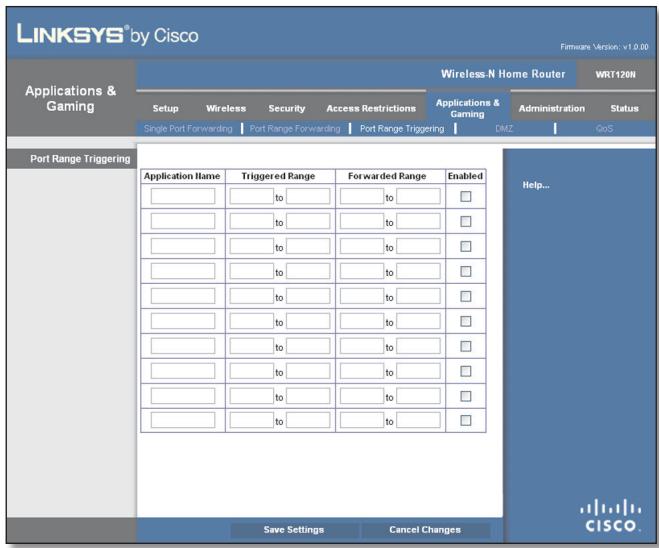659x548 pixels.
Task: Select the third row's Forwarded Range start field
Action: pyautogui.click(x=362, y=246)
